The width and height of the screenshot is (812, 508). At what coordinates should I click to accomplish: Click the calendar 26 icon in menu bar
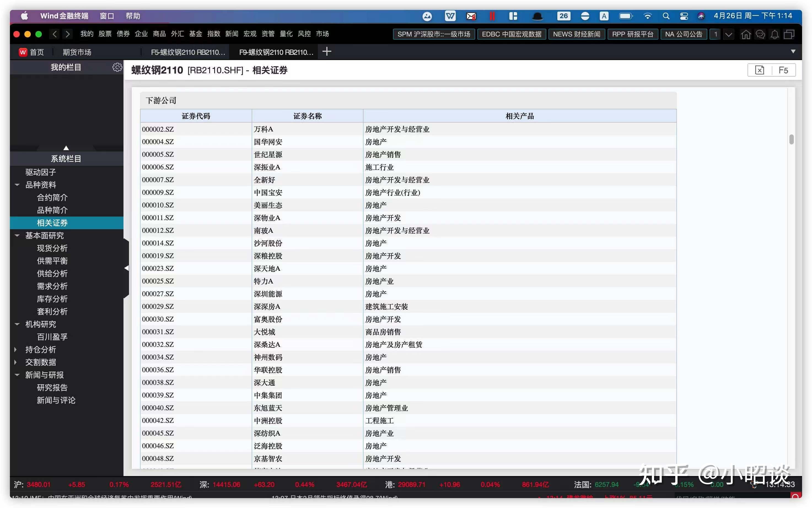click(x=564, y=16)
